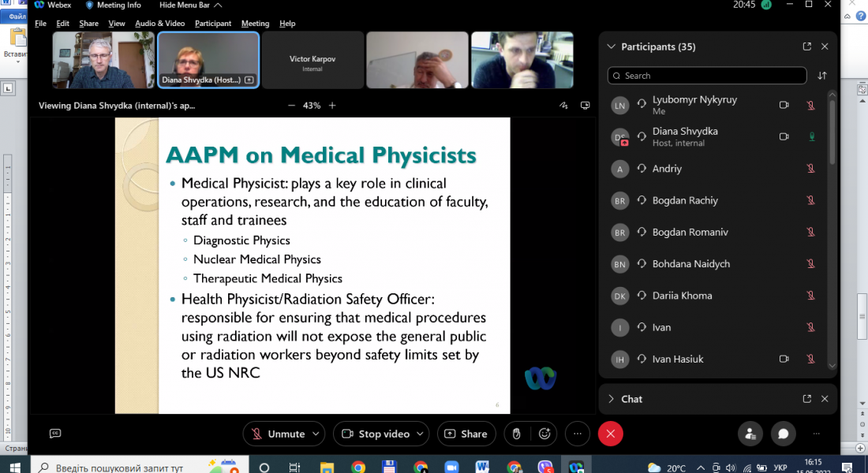Stop video from camera
Image resolution: width=868 pixels, height=473 pixels.
tap(374, 434)
